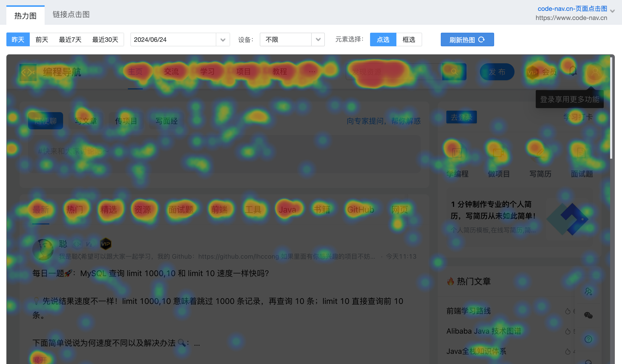The width and height of the screenshot is (622, 364).
Task: Expand the code-nav.cn page selector chevron
Action: tap(612, 11)
